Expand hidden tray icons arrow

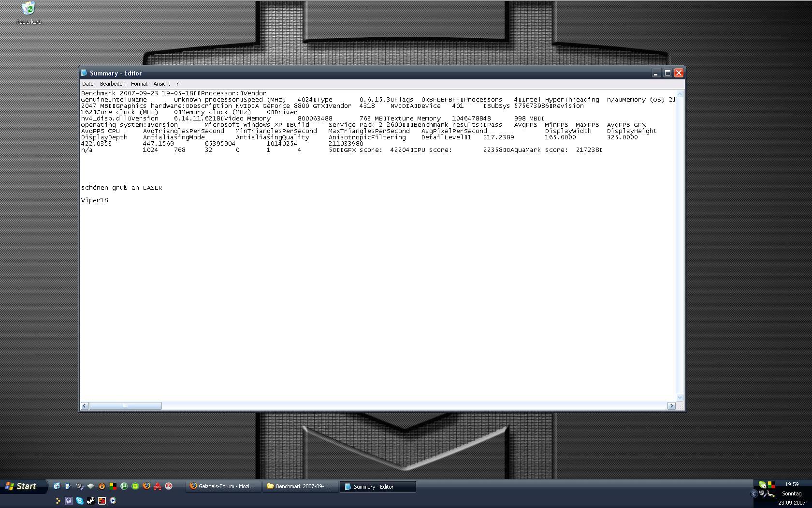coord(754,493)
